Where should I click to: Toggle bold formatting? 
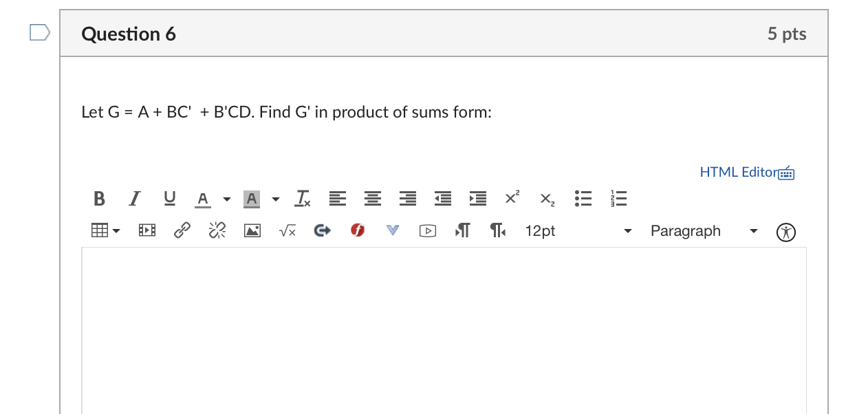point(98,199)
